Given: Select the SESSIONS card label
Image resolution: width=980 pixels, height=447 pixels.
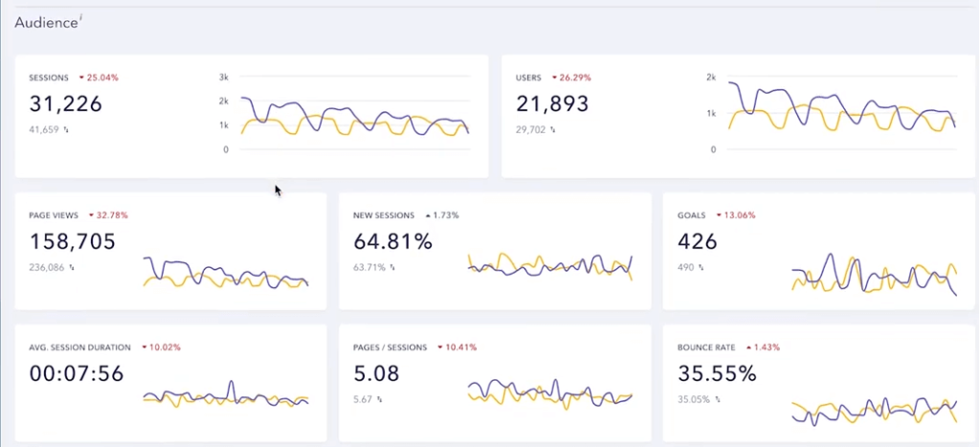Looking at the screenshot, I should click(49, 78).
